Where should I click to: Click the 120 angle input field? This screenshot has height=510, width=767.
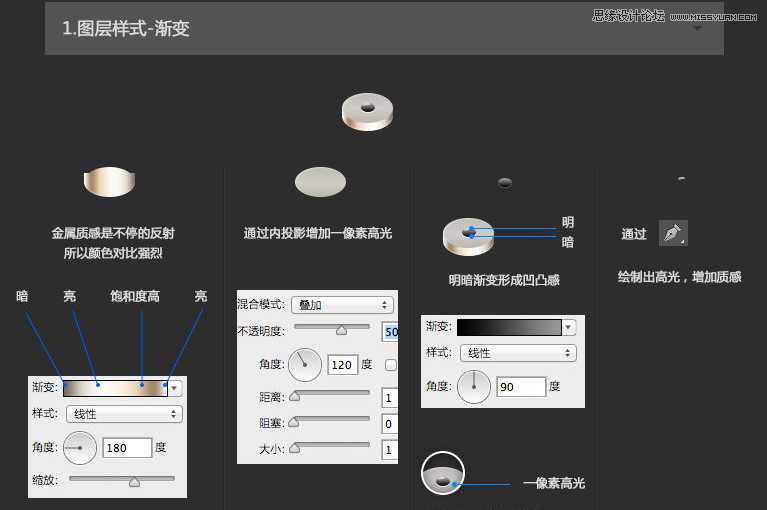click(342, 365)
